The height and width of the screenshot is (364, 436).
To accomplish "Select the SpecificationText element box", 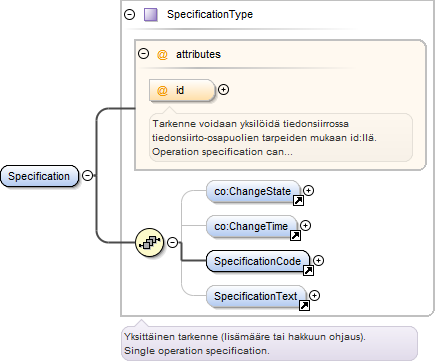I will (256, 296).
